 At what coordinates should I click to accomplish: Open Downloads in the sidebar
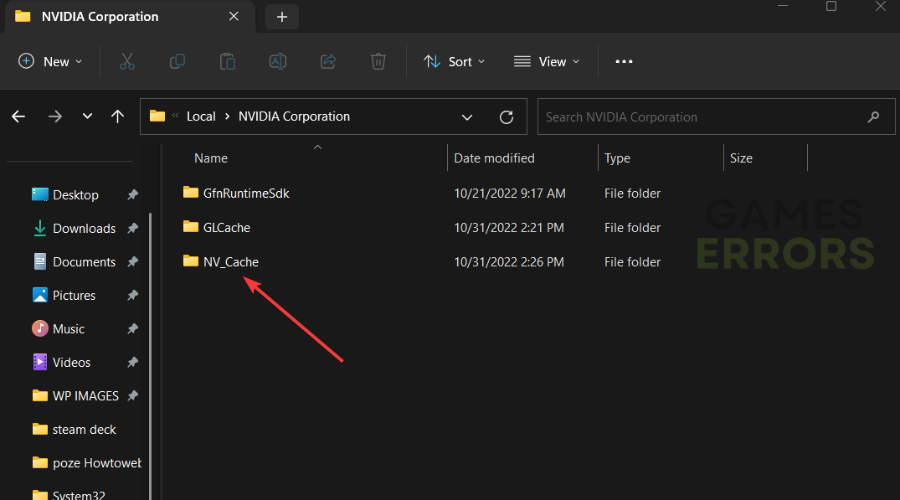click(84, 228)
